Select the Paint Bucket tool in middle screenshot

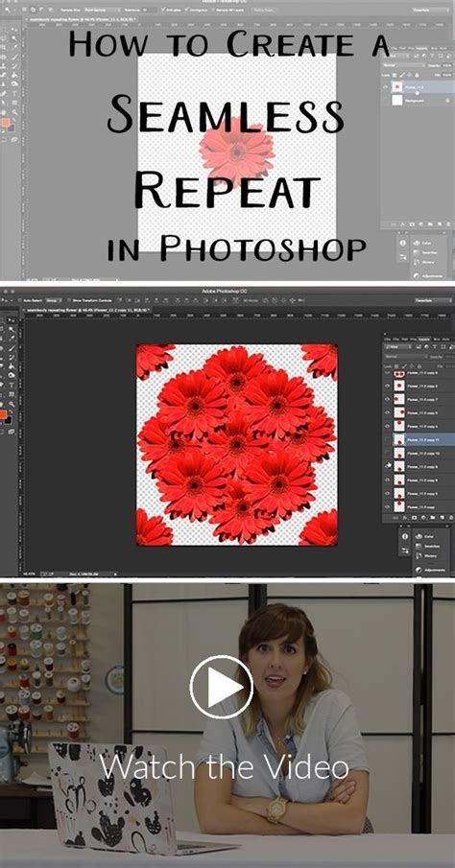[12, 366]
